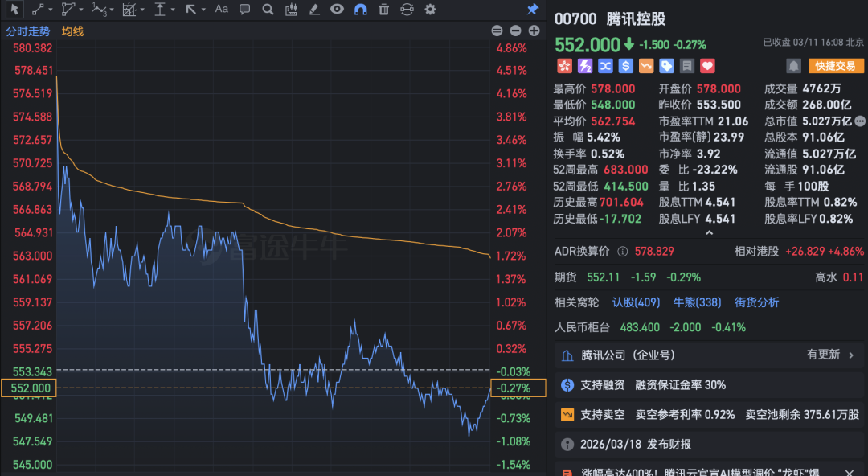Click the ADR换算价 info icon
This screenshot has width=868, height=476.
[623, 252]
